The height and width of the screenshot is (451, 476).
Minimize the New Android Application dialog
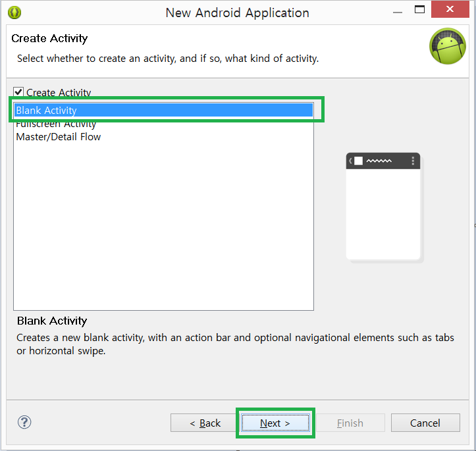[x=398, y=11]
